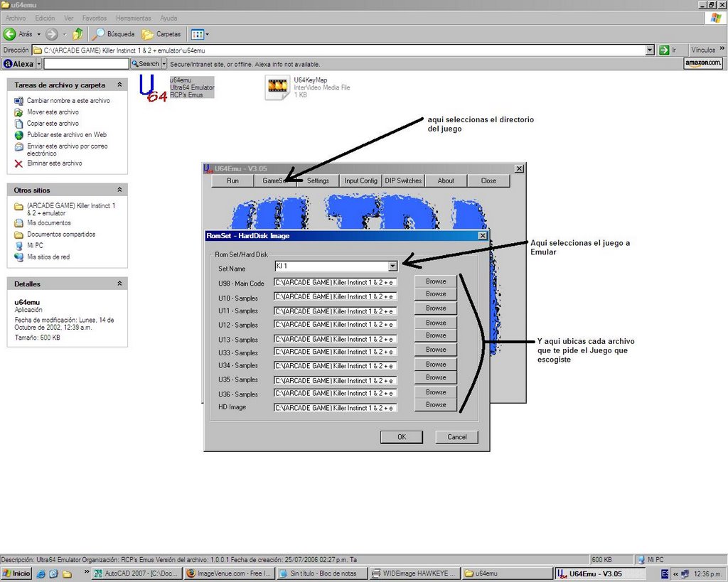Click the red X icon beside Eliminar
Viewport: 728px width, 582px height.
pyautogui.click(x=18, y=163)
